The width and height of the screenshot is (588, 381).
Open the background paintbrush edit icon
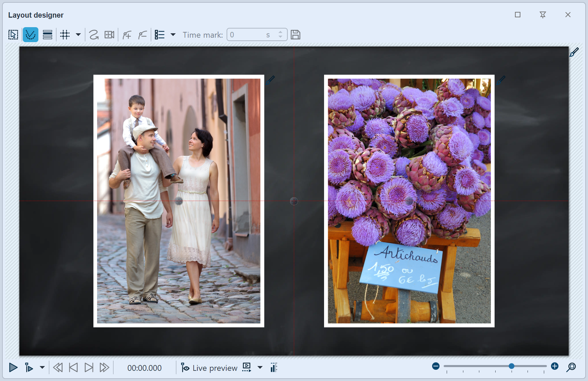(x=574, y=52)
